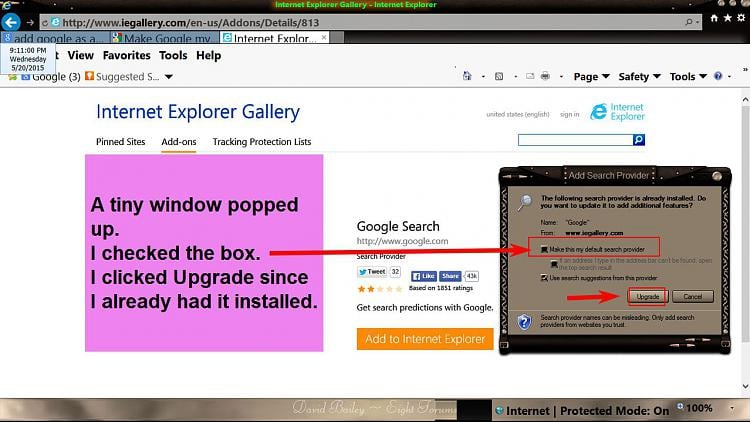Click the round close orb on Add Search Provider
This screenshot has height=422, width=750.
[717, 176]
